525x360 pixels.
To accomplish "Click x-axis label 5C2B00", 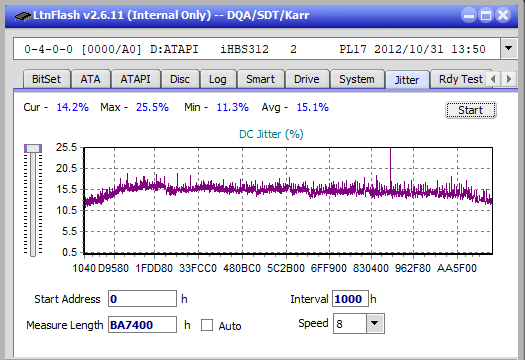I will tap(286, 268).
